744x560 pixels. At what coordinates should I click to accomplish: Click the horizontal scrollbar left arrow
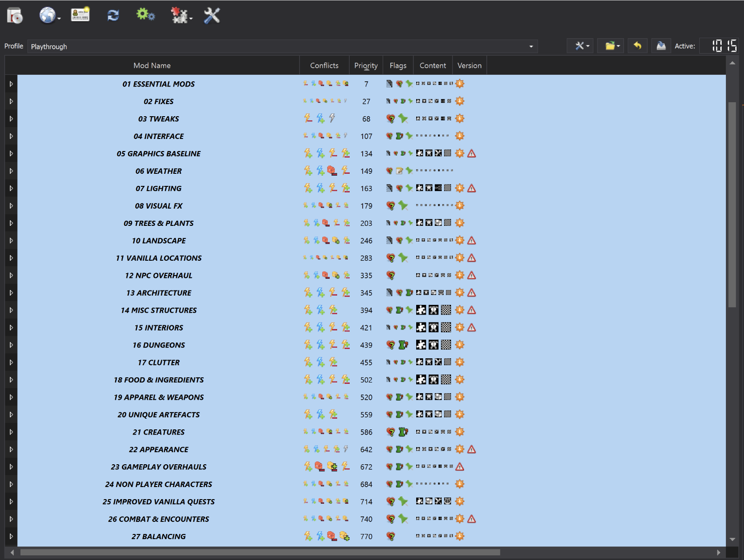(12, 553)
